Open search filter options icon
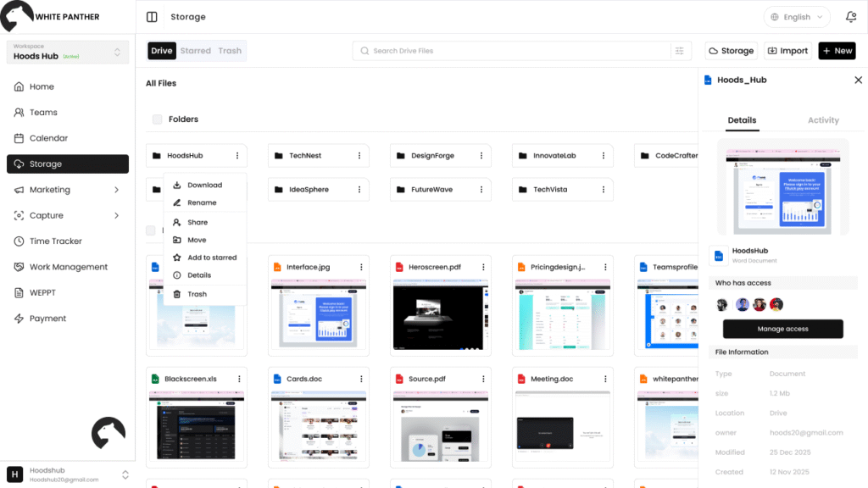Viewport: 868px width, 488px height. click(x=679, y=51)
